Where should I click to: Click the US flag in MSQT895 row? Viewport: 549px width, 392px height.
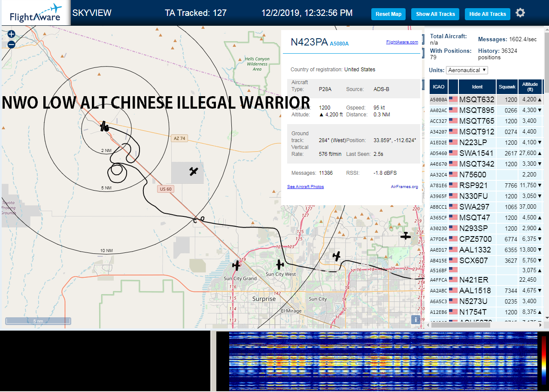pyautogui.click(x=453, y=110)
